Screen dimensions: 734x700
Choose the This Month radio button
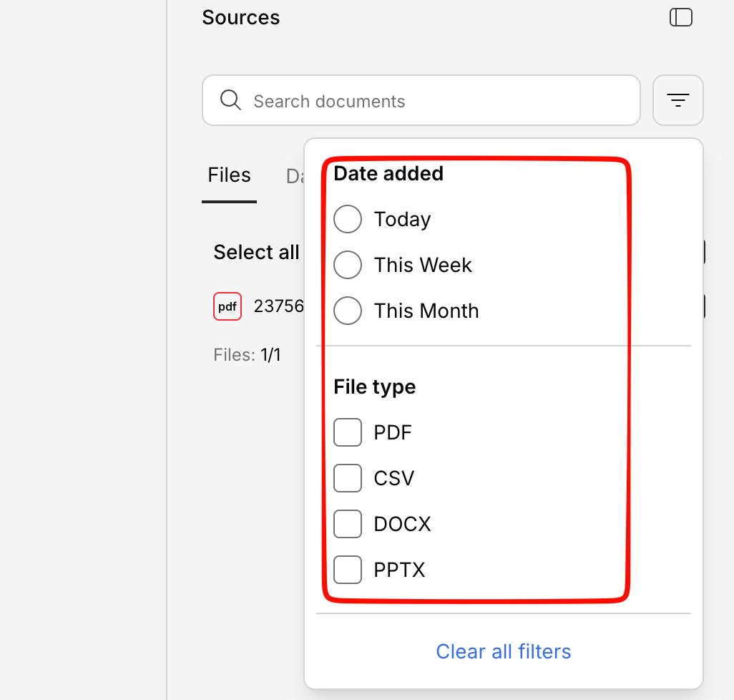coord(348,311)
